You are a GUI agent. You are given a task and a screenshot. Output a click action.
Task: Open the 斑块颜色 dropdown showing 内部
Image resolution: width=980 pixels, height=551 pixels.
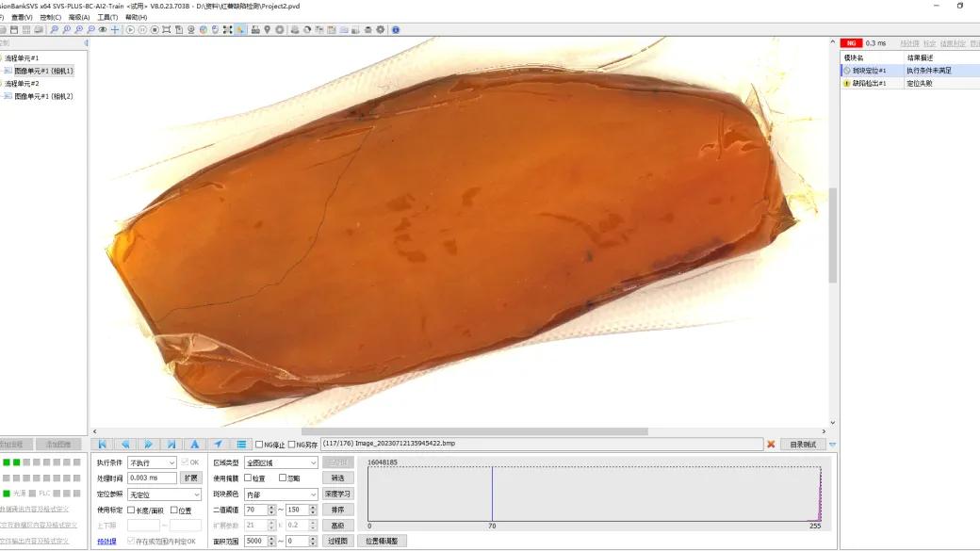point(281,494)
